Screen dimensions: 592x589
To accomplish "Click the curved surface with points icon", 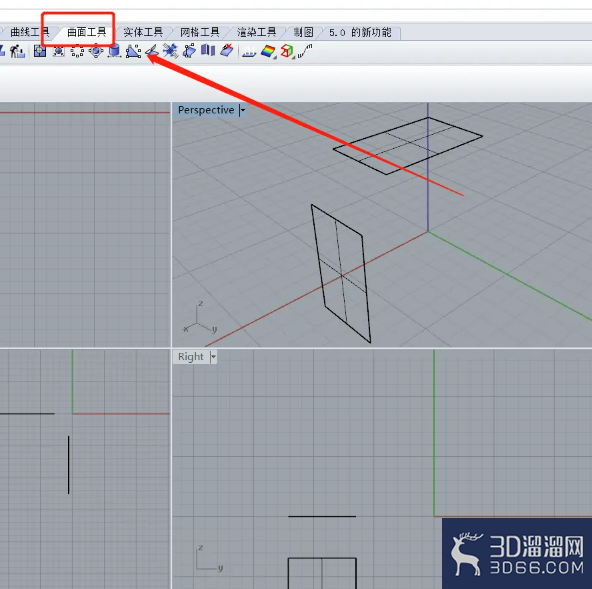I will click(189, 51).
